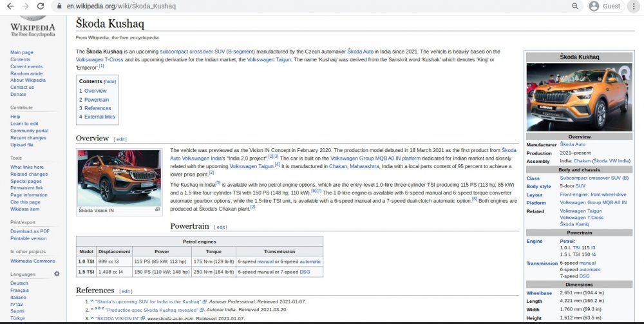Open Random article sidebar link
This screenshot has height=324, width=644.
[x=26, y=73]
